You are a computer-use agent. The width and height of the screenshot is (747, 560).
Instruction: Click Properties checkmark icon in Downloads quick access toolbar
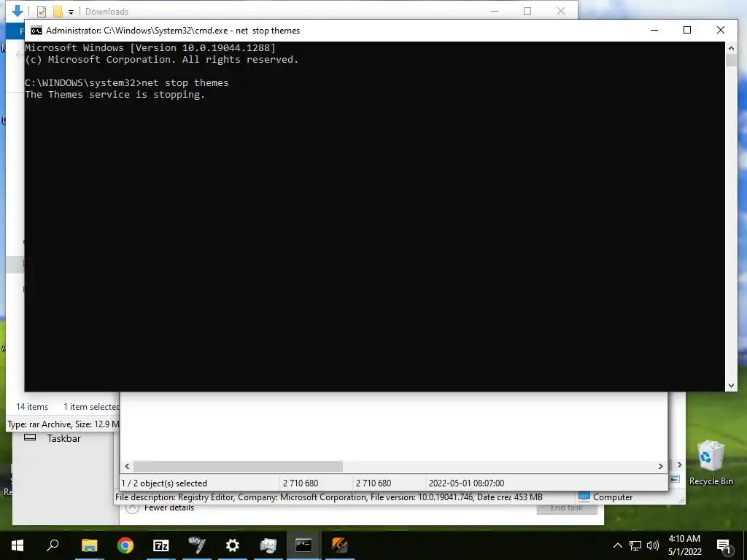(42, 11)
